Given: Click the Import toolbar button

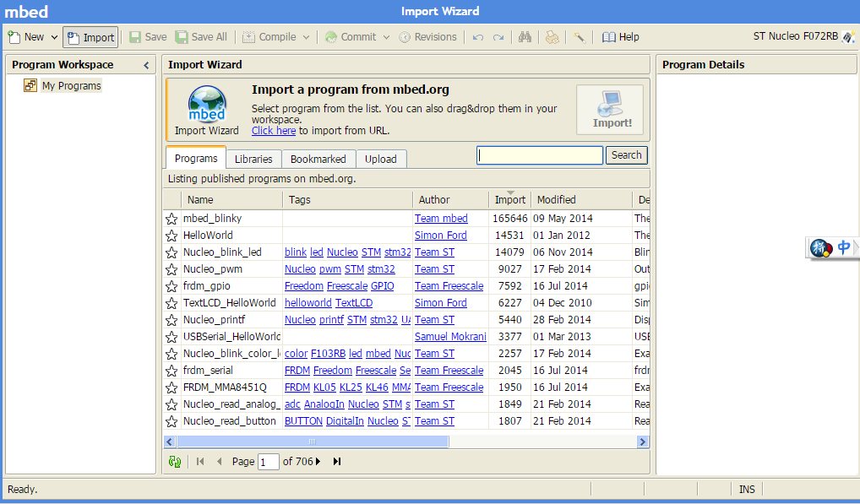Looking at the screenshot, I should (x=90, y=37).
